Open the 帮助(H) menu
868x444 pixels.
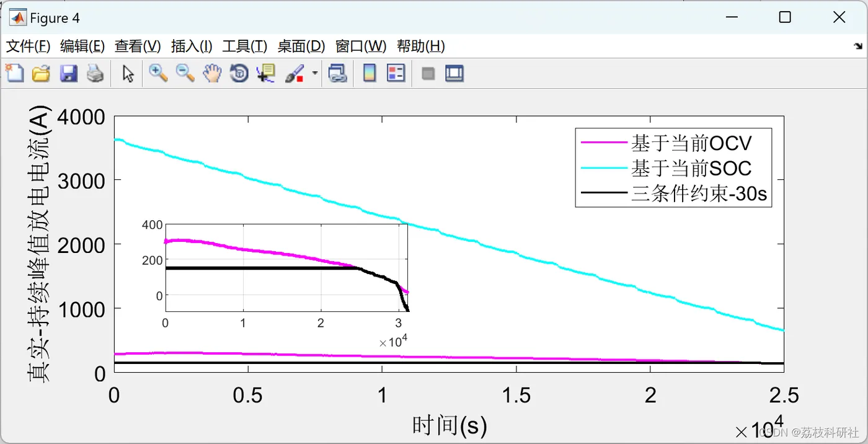click(x=421, y=46)
